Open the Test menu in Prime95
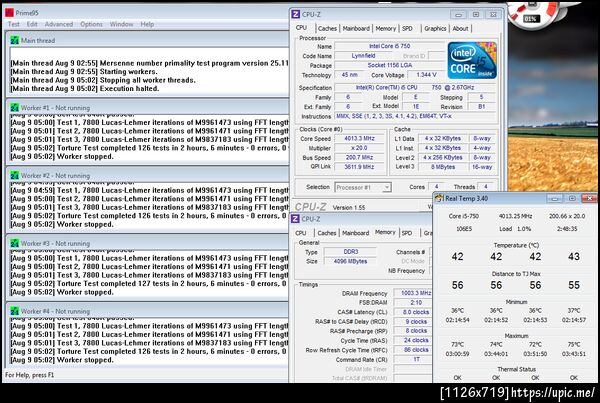 [13, 24]
